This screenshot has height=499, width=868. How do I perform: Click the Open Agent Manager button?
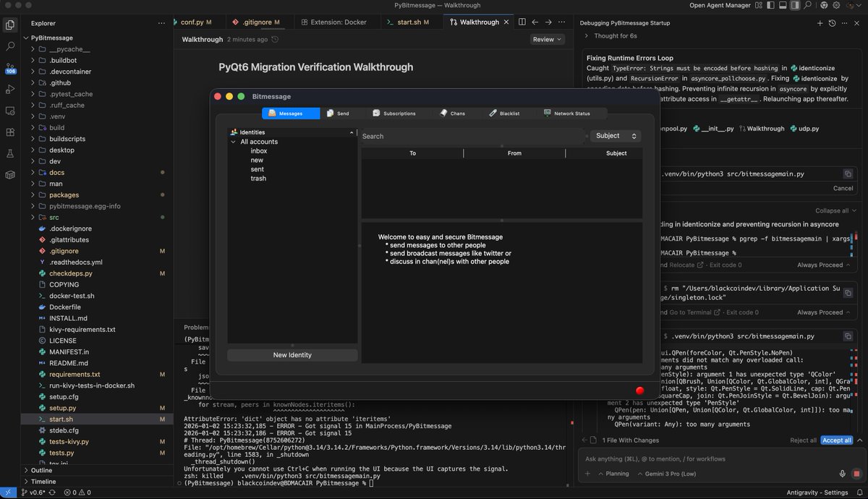[x=719, y=5]
